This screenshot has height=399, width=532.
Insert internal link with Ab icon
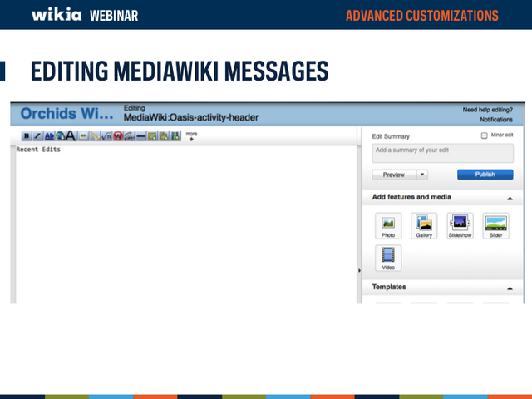[50, 136]
